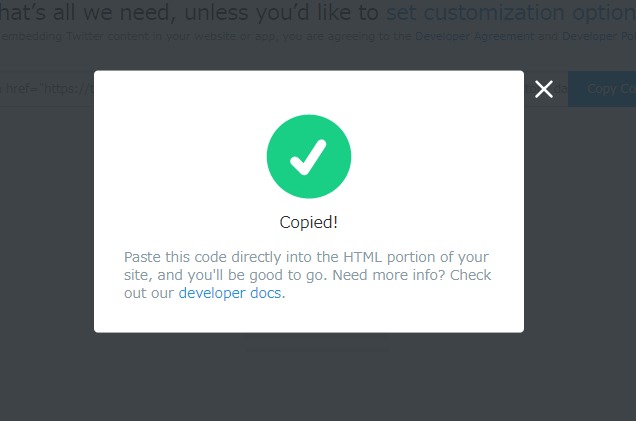636x421 pixels.
Task: Open the developer docs link
Action: point(231,294)
